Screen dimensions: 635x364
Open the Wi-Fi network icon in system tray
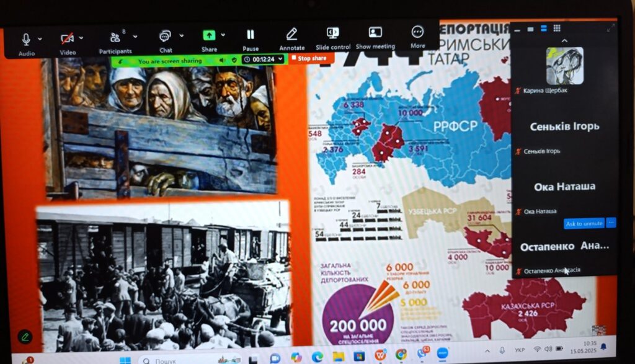click(538, 349)
